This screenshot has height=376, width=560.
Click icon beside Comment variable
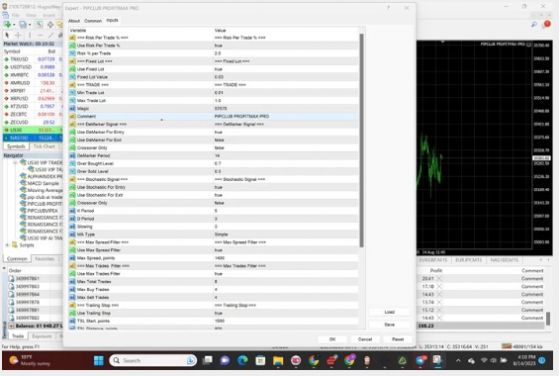pos(72,116)
